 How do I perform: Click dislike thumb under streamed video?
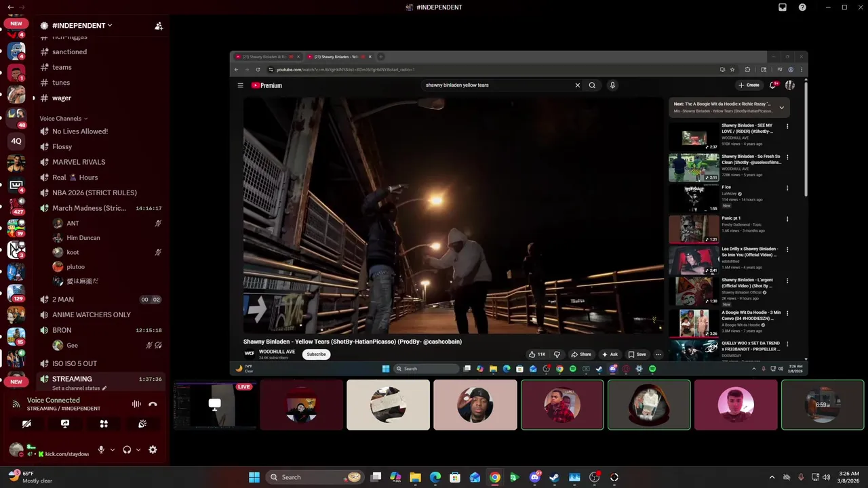tap(557, 354)
